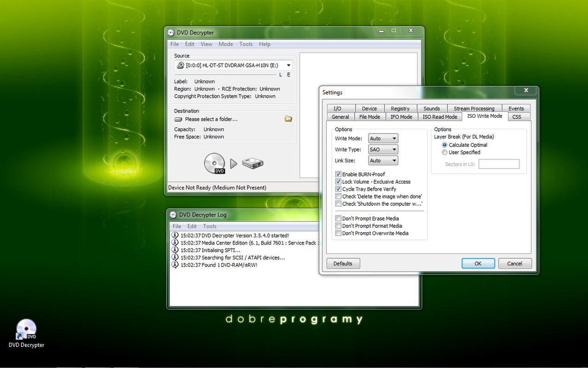This screenshot has width=588, height=368.
Task: Switch to the File Mode tab
Action: tap(369, 117)
